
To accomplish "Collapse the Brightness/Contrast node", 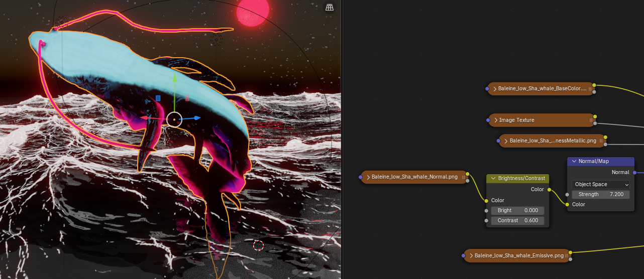I will click(493, 178).
